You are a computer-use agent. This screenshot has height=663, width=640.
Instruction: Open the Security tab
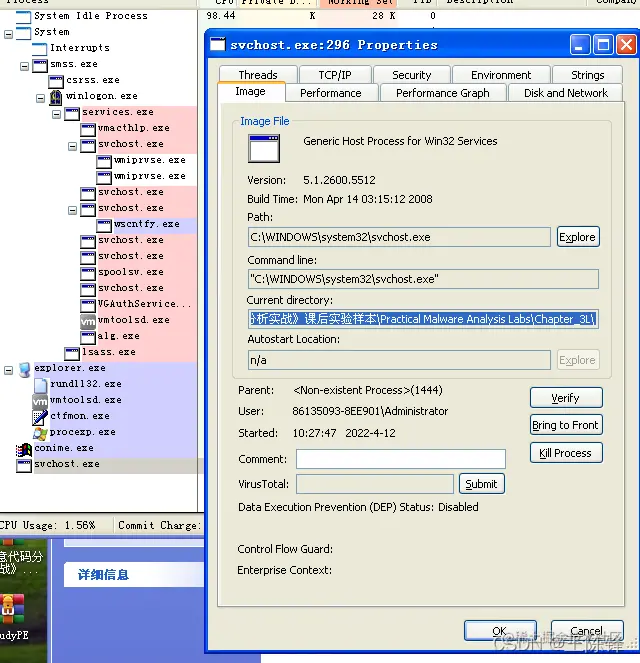pos(412,75)
